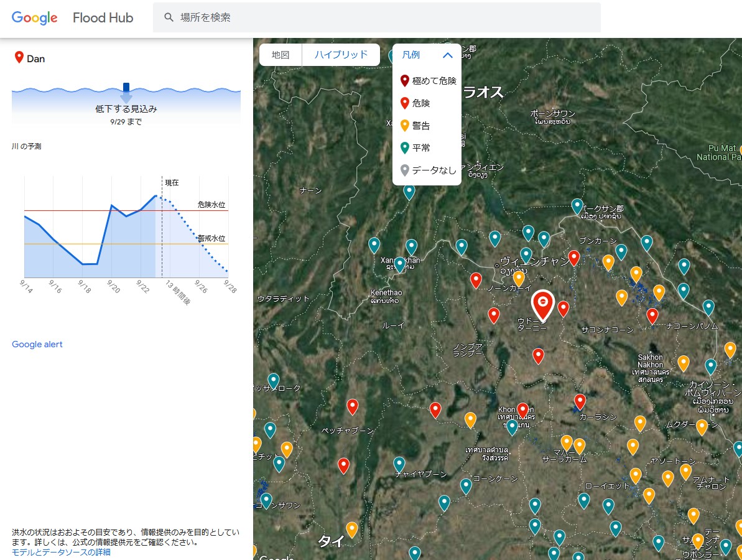This screenshot has width=742, height=560.
Task: Select the 警告 legend entry
Action: pyautogui.click(x=415, y=126)
